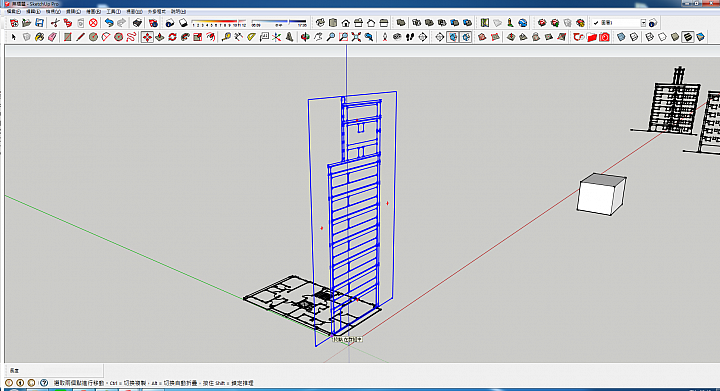Click the white cube in viewport
Screen dimensions: 720x391
601,194
